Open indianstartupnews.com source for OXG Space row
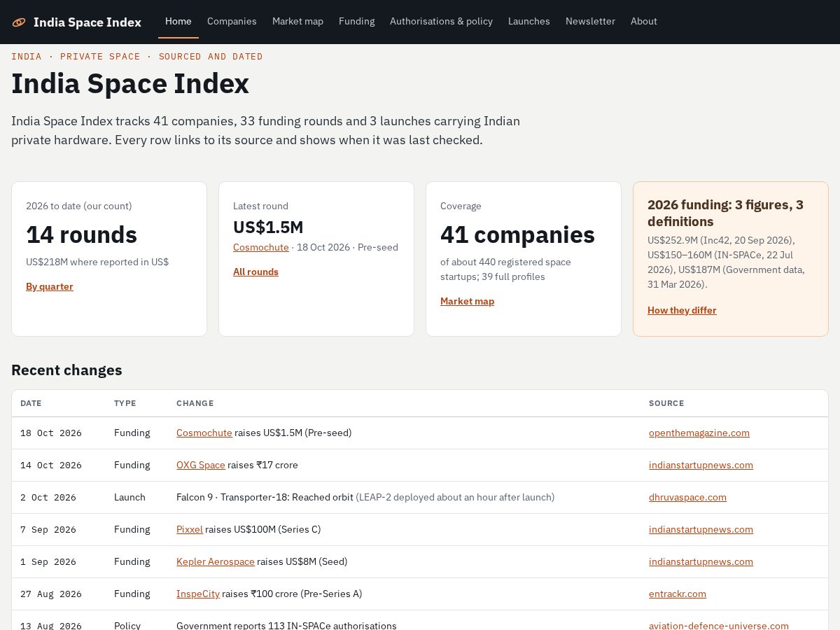This screenshot has height=630, width=840. click(701, 465)
